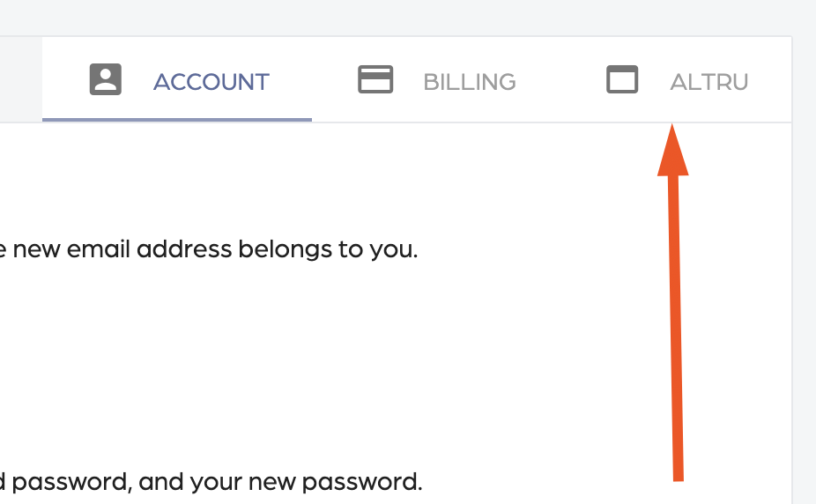The width and height of the screenshot is (816, 504).
Task: Click the window icon beside ALTRU
Action: point(622,79)
